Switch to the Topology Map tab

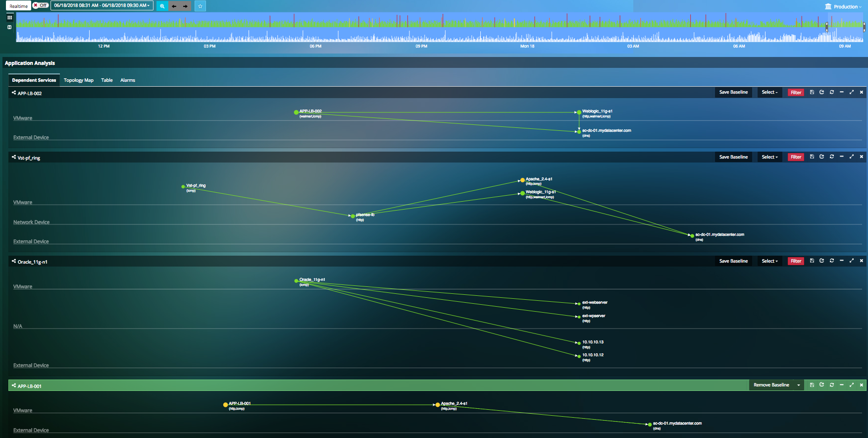(79, 80)
